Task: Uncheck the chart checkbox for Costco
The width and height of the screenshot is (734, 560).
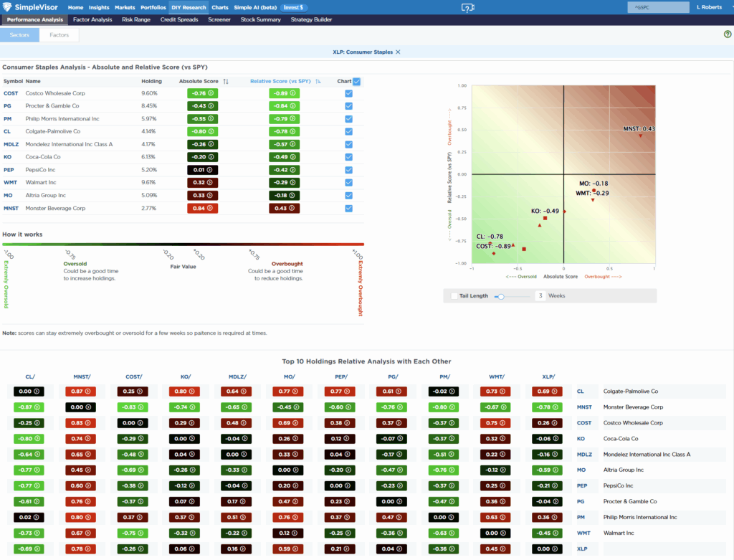Action: point(348,93)
